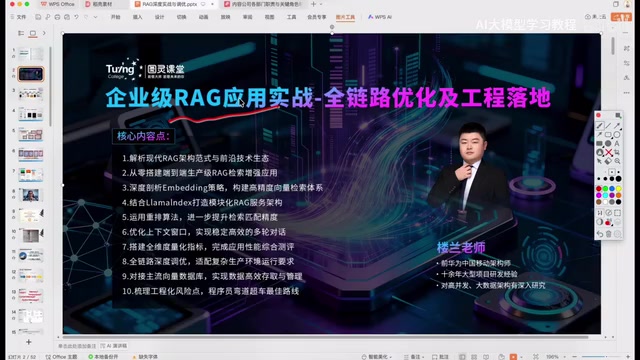The width and height of the screenshot is (640, 360).
Task: Add a new slide with bottom plus button
Action: (x=29, y=342)
